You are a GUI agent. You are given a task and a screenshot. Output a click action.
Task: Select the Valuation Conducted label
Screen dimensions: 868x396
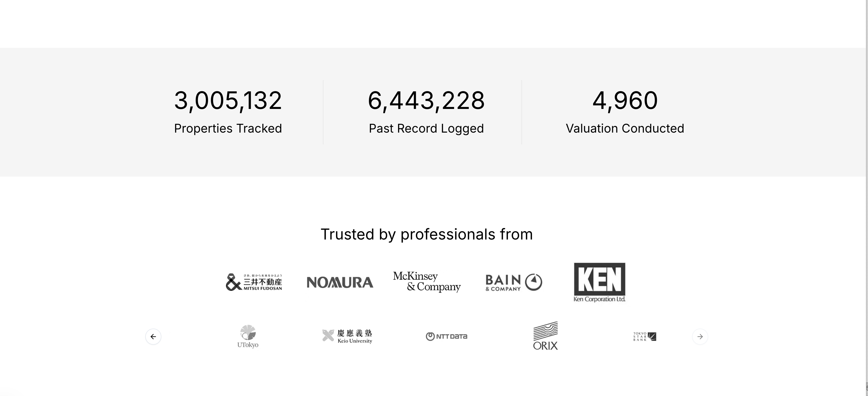(625, 129)
